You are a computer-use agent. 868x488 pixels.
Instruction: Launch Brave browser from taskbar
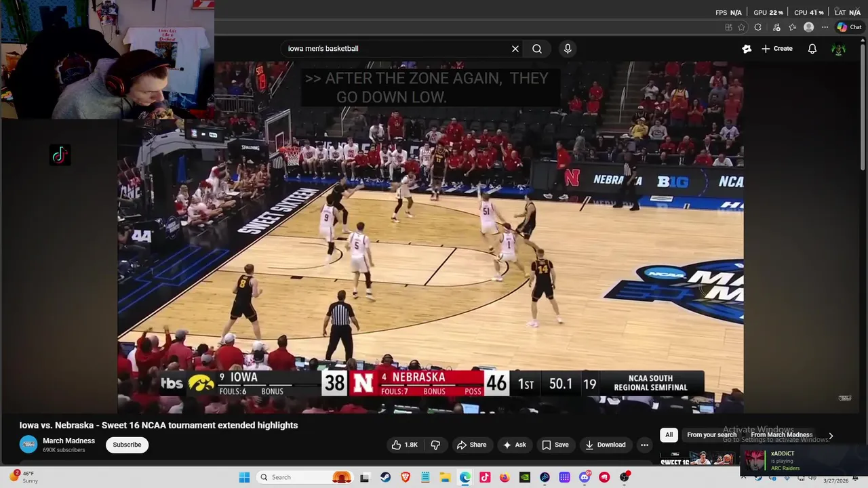coord(406,477)
